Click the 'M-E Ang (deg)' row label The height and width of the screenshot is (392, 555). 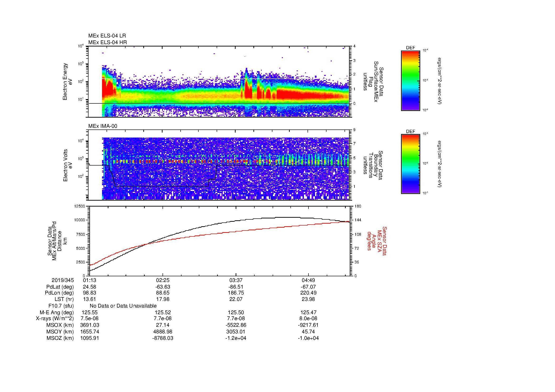(x=57, y=312)
